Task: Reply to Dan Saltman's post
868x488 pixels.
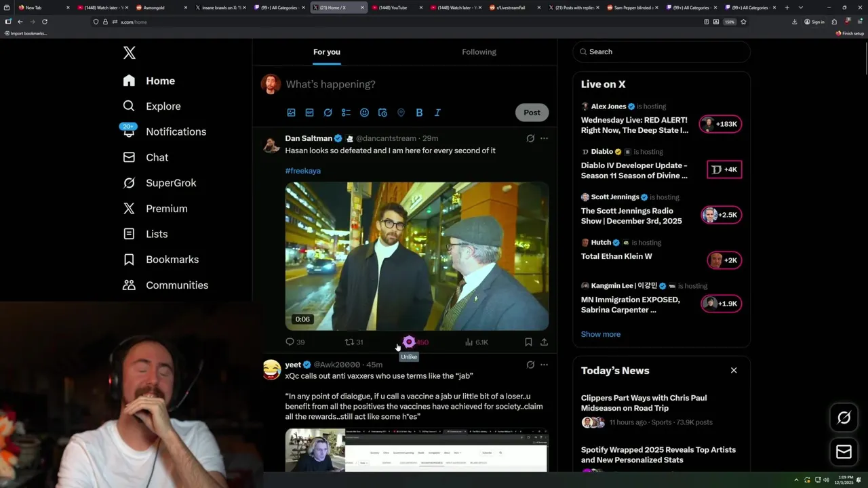Action: pyautogui.click(x=295, y=342)
